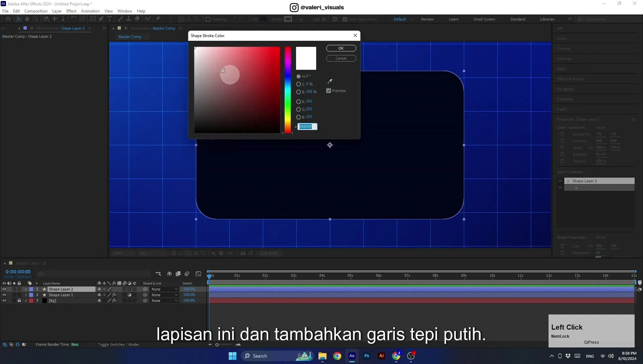Select the Rectangle shape tool
Image resolution: width=643 pixels, height=364 pixels.
tap(93, 19)
